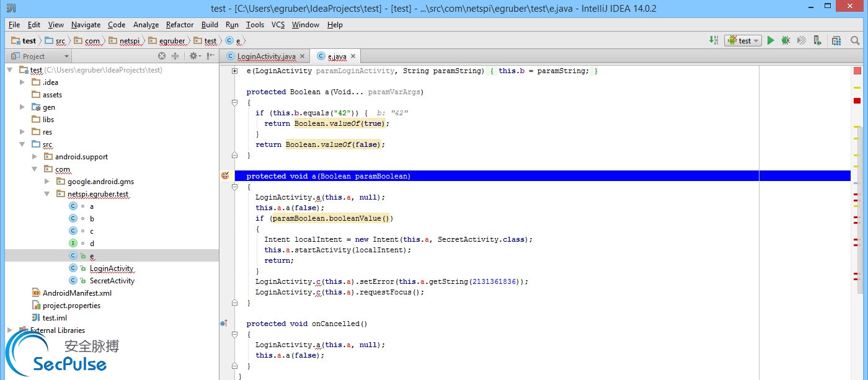
Task: Open the File menu
Action: point(14,25)
